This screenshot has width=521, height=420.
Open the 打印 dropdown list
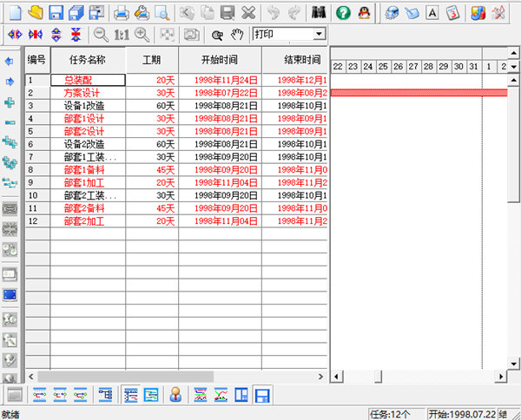tap(319, 34)
